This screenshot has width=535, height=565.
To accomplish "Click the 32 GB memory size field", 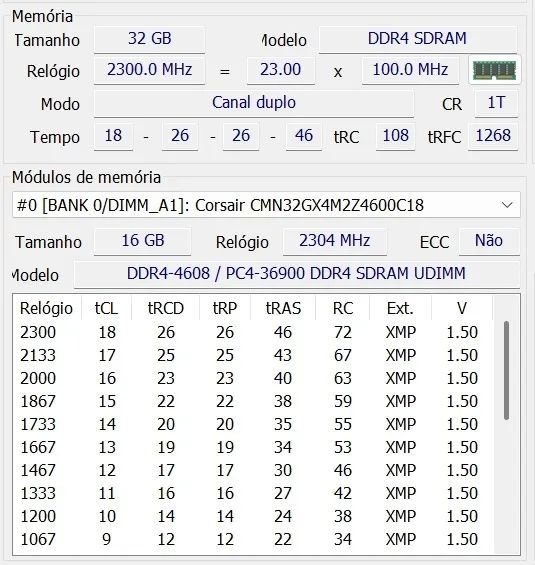I will coord(150,39).
